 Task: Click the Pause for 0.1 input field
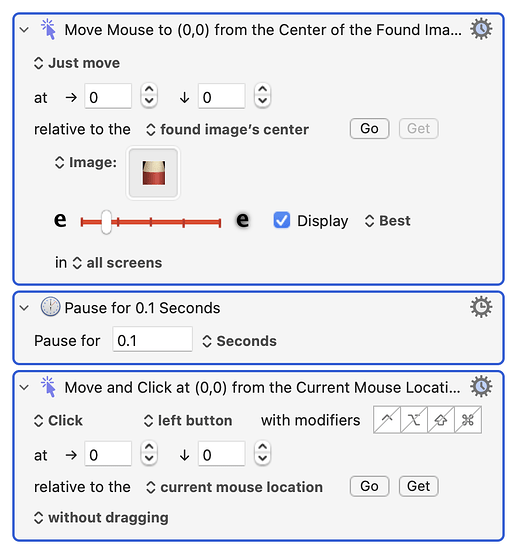[152, 340]
